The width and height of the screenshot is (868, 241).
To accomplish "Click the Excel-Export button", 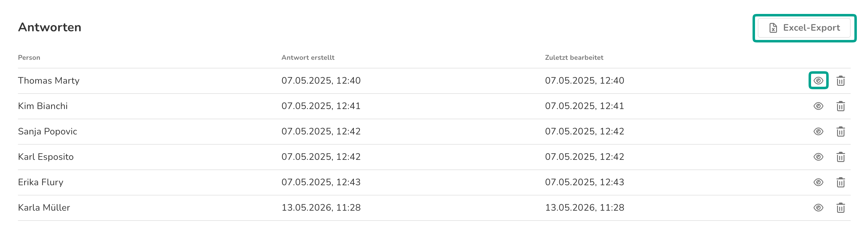I will (804, 28).
